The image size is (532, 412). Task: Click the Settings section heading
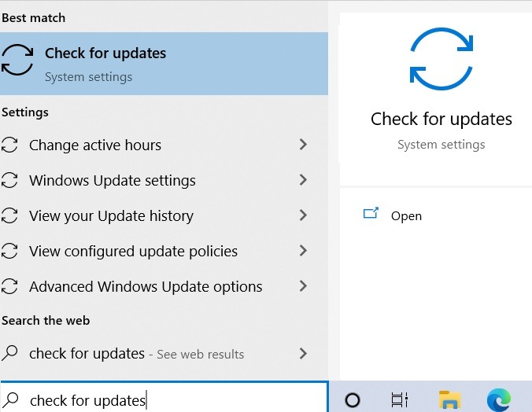[x=25, y=112]
